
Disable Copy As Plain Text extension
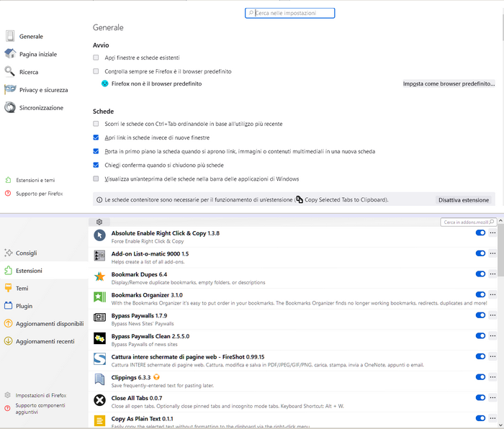pos(480,418)
